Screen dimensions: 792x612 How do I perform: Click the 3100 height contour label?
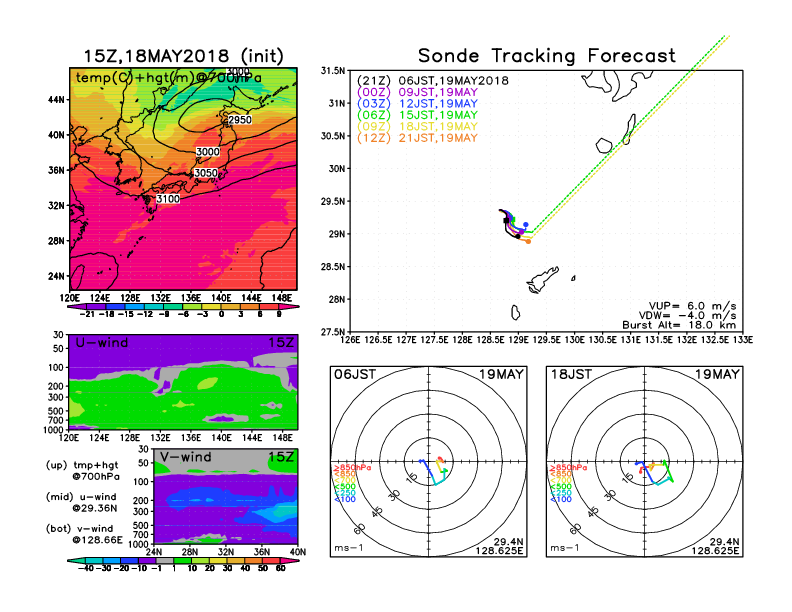coord(168,199)
